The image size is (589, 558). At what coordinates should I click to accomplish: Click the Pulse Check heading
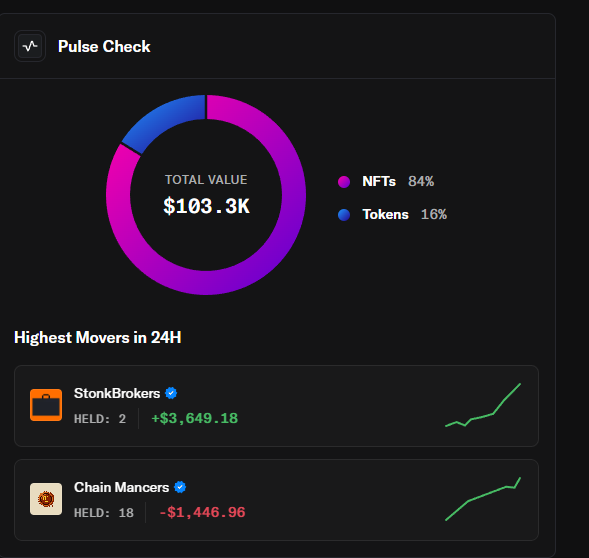point(104,47)
